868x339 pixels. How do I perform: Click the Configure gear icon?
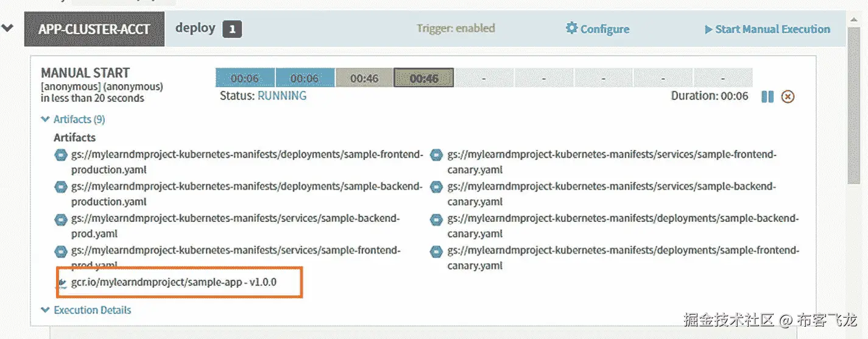[571, 28]
